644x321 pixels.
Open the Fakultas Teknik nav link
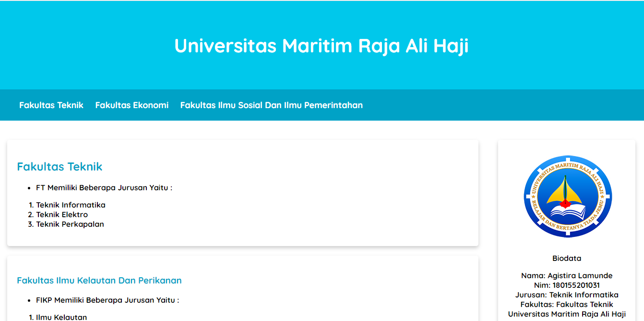[51, 105]
